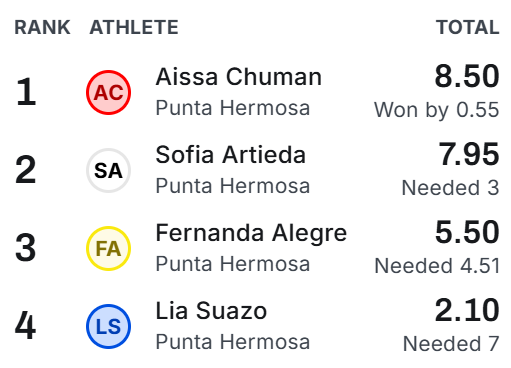Click the 'Needed 4.51' text

tap(437, 266)
